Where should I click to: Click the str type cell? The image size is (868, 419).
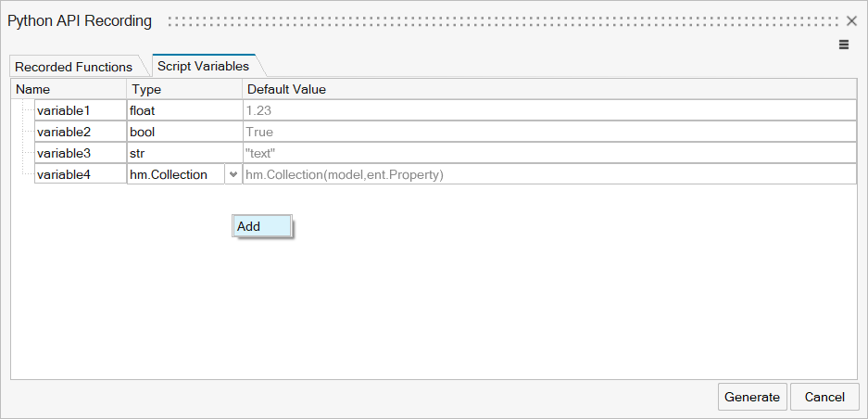tap(184, 153)
